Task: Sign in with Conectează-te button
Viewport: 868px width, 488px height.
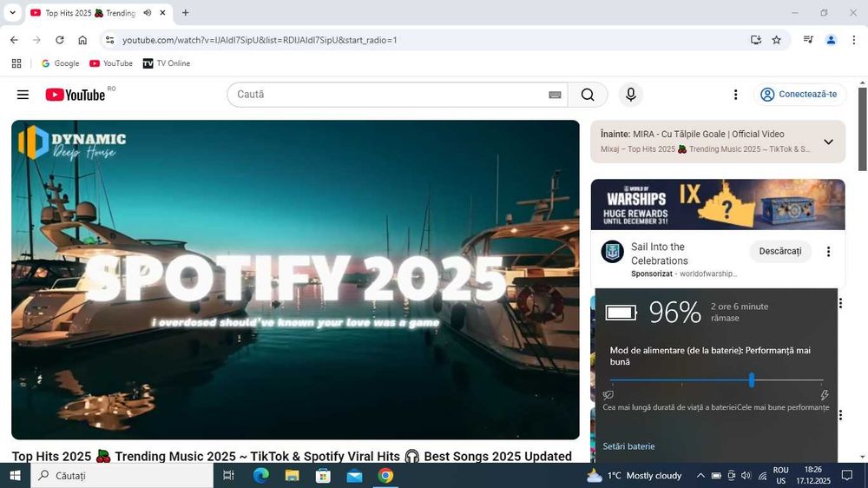Action: pyautogui.click(x=800, y=95)
